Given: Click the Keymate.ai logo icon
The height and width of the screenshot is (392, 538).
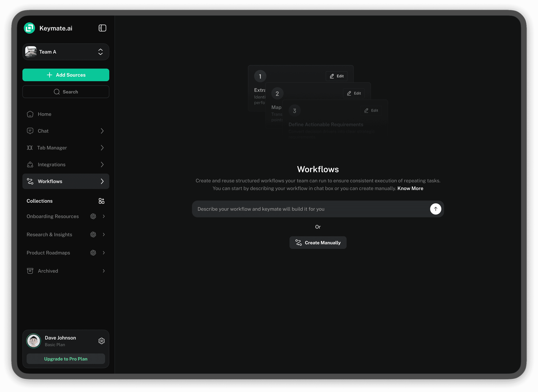Looking at the screenshot, I should 29,28.
